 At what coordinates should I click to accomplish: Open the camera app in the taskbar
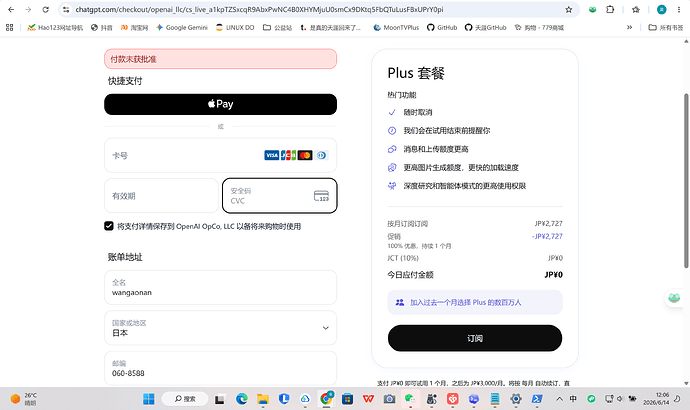pos(389,399)
